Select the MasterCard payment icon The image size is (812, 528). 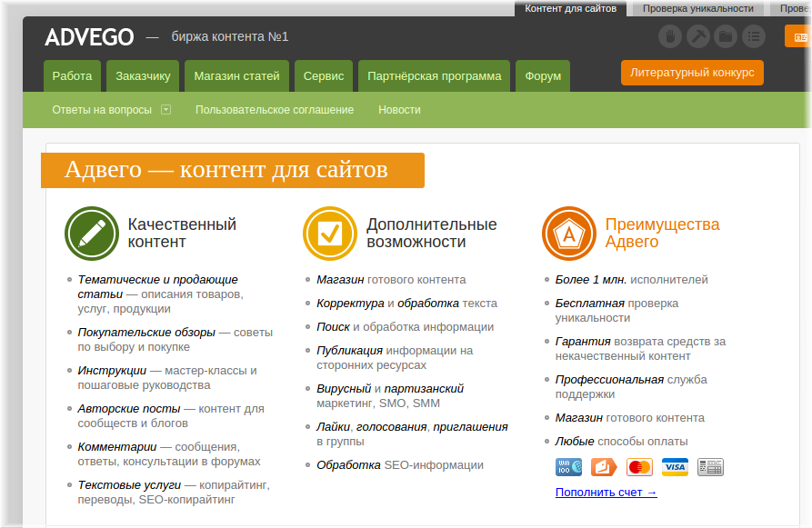pyautogui.click(x=639, y=467)
